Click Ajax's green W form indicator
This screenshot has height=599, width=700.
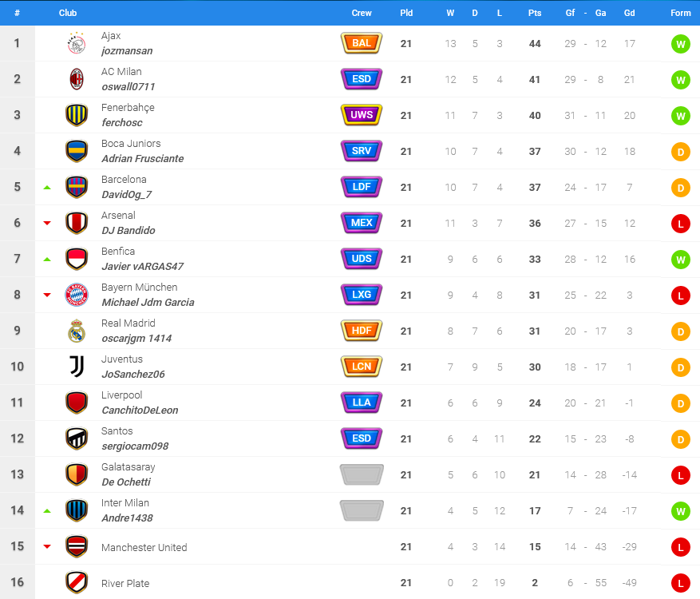pyautogui.click(x=680, y=44)
